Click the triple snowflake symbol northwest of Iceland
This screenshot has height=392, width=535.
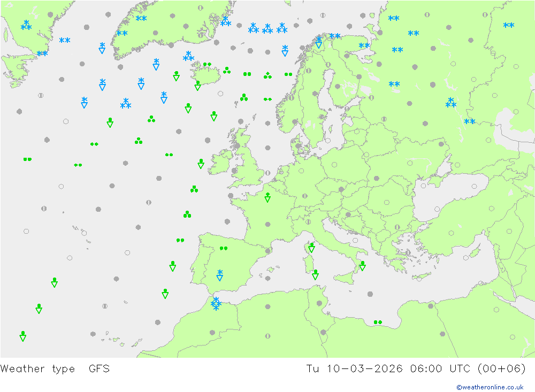click(188, 56)
